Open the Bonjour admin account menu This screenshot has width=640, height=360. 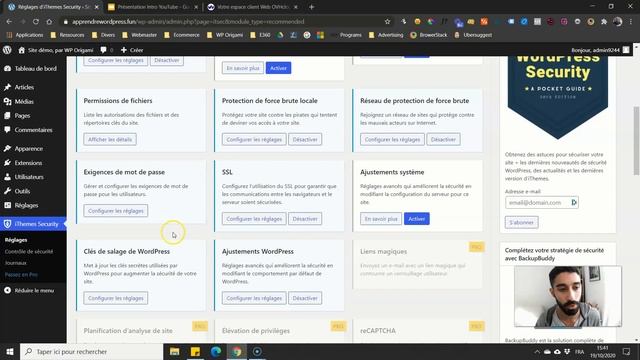600,50
